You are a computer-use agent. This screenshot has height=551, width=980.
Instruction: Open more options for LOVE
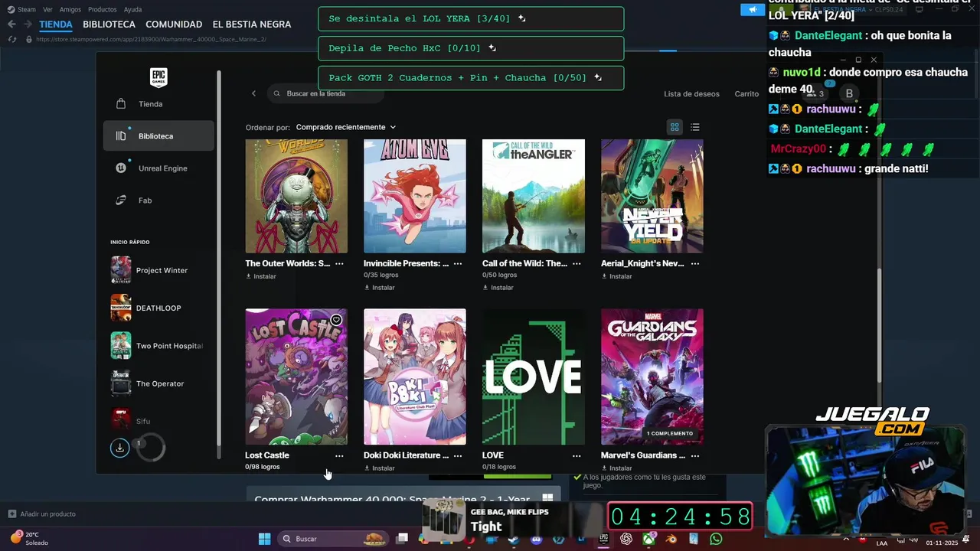[577, 455]
